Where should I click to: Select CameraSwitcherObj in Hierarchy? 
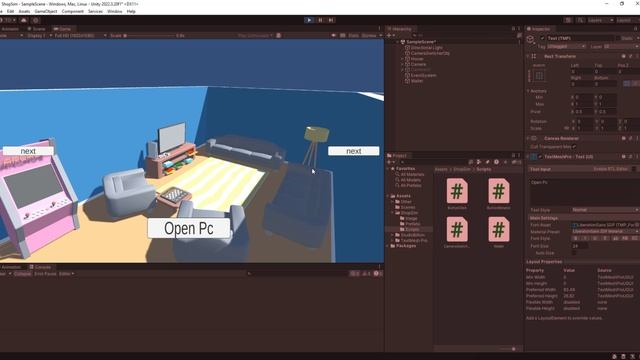click(430, 53)
